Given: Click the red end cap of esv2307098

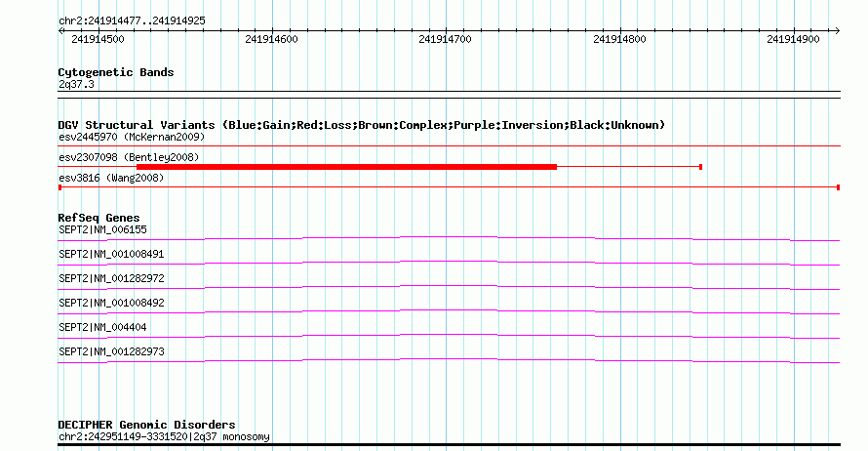Looking at the screenshot, I should pyautogui.click(x=701, y=167).
